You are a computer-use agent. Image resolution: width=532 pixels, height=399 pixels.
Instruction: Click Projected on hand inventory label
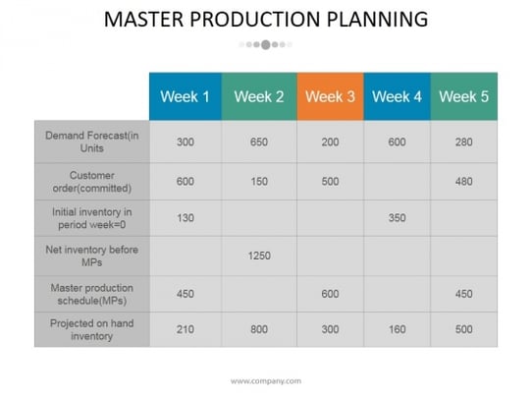(x=92, y=329)
